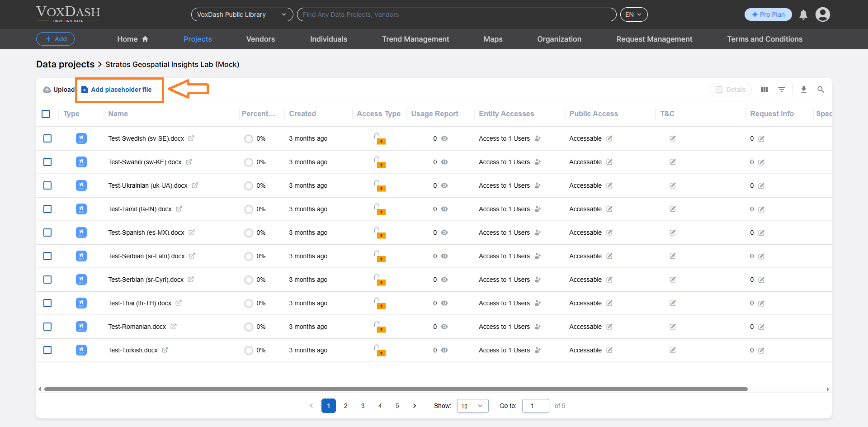Viewport: 868px width, 427px height.
Task: Open external link icon for Test-Swedish (sv-SE).docx
Action: click(x=191, y=138)
